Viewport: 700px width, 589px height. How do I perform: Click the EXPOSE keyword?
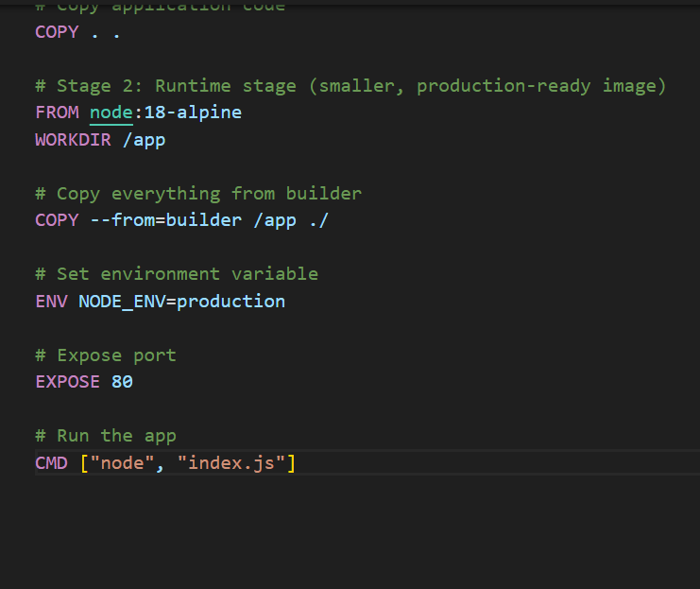67,382
